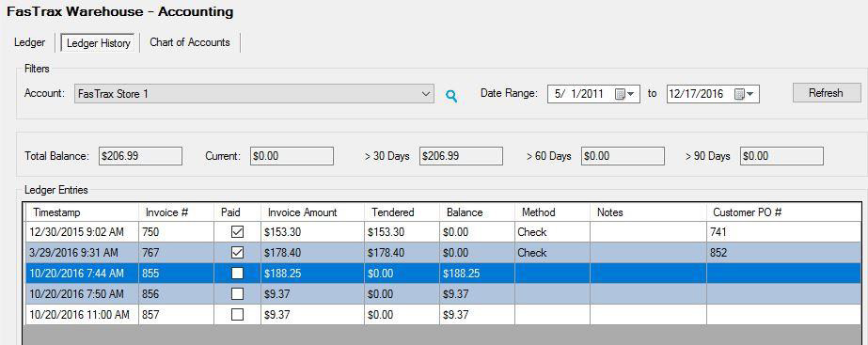Open the end date calendar picker
868x345 pixels.
744,94
